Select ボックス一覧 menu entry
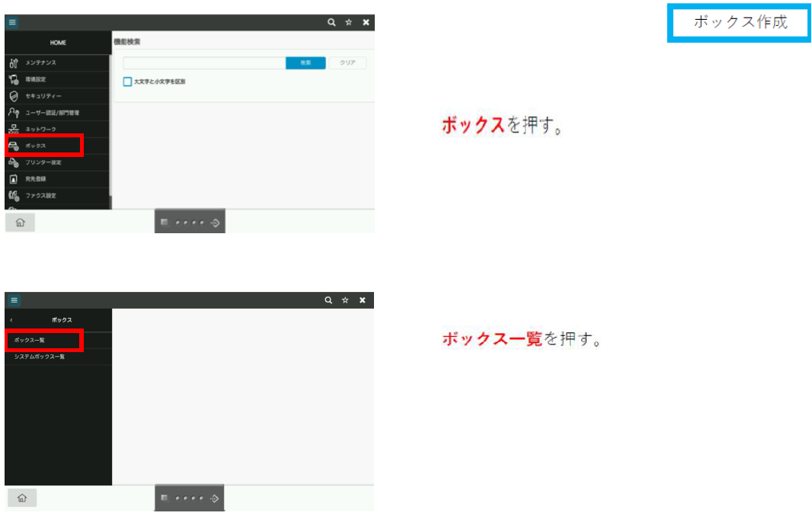The width and height of the screenshot is (812, 516). coord(43,340)
